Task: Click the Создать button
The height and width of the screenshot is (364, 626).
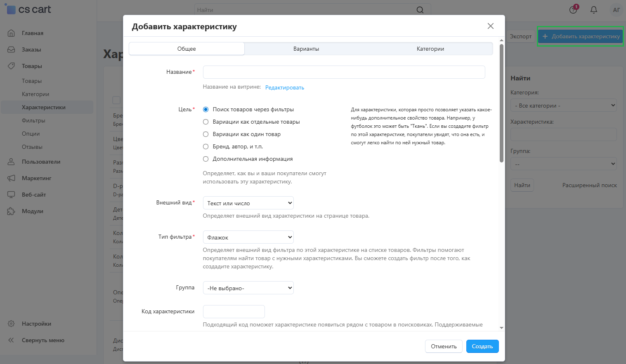Action: point(482,346)
